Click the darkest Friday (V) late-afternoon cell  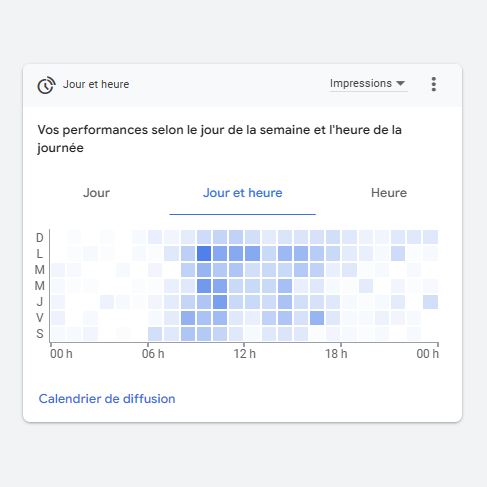click(317, 318)
